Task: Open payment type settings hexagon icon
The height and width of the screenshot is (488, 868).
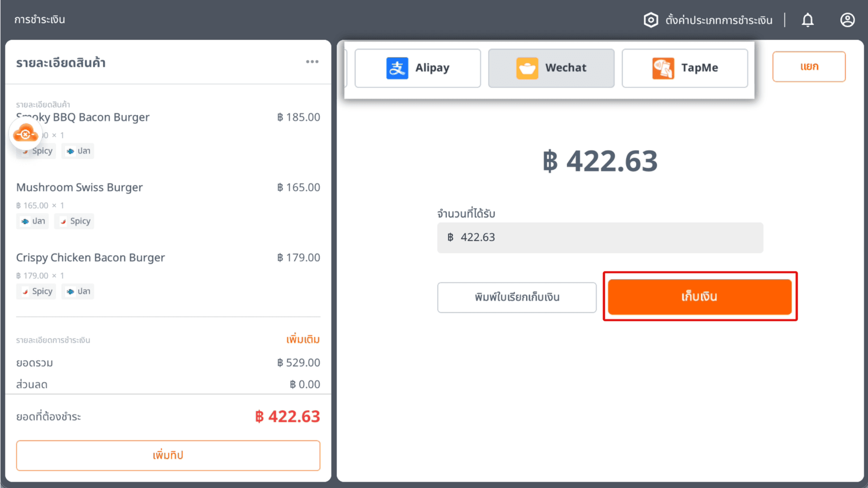Action: (651, 20)
